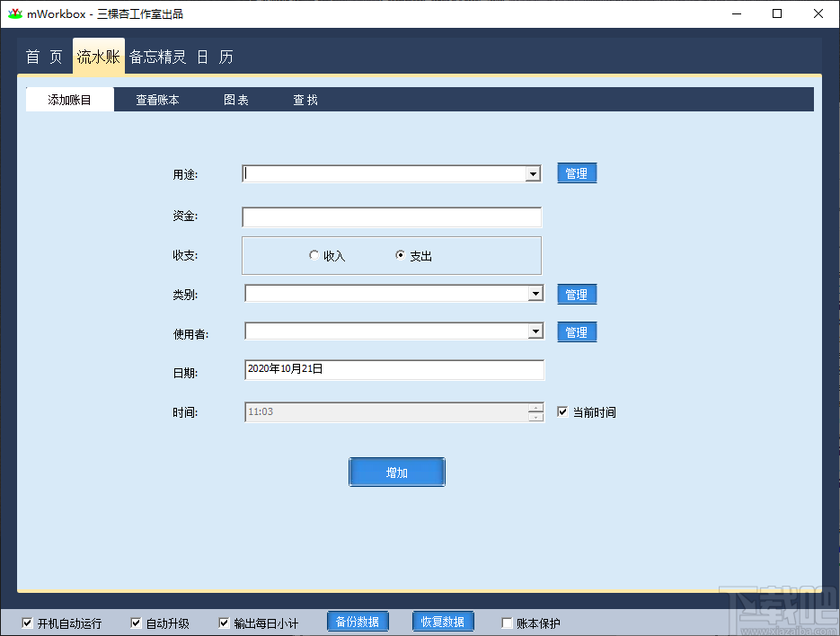
Task: Expand the 用途 dropdown list
Action: pyautogui.click(x=534, y=172)
